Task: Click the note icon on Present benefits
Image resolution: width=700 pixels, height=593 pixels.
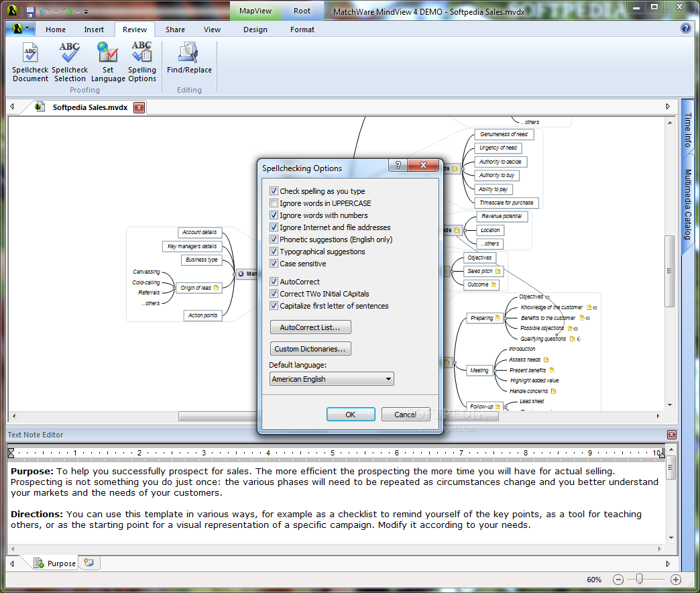Action: [x=552, y=370]
